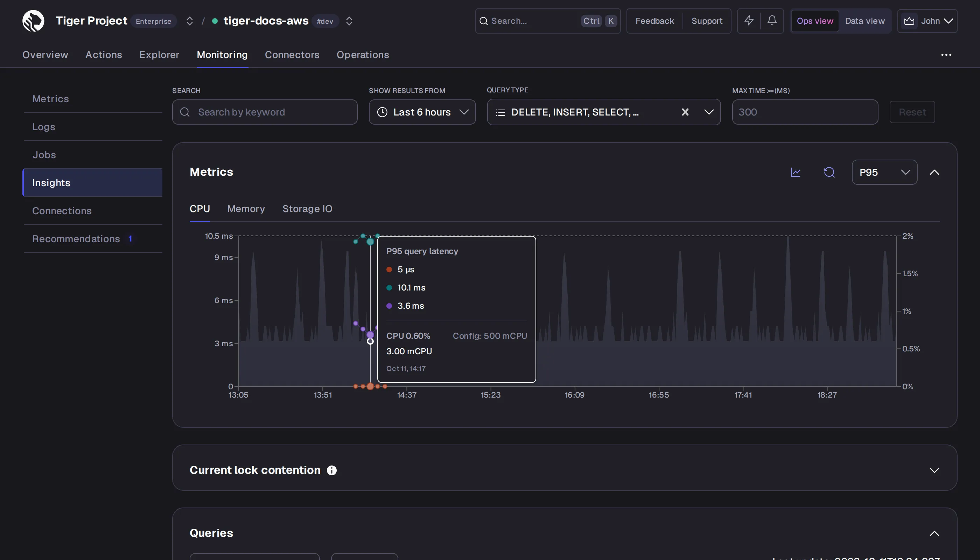Select the CPU metrics tab

[x=199, y=209]
